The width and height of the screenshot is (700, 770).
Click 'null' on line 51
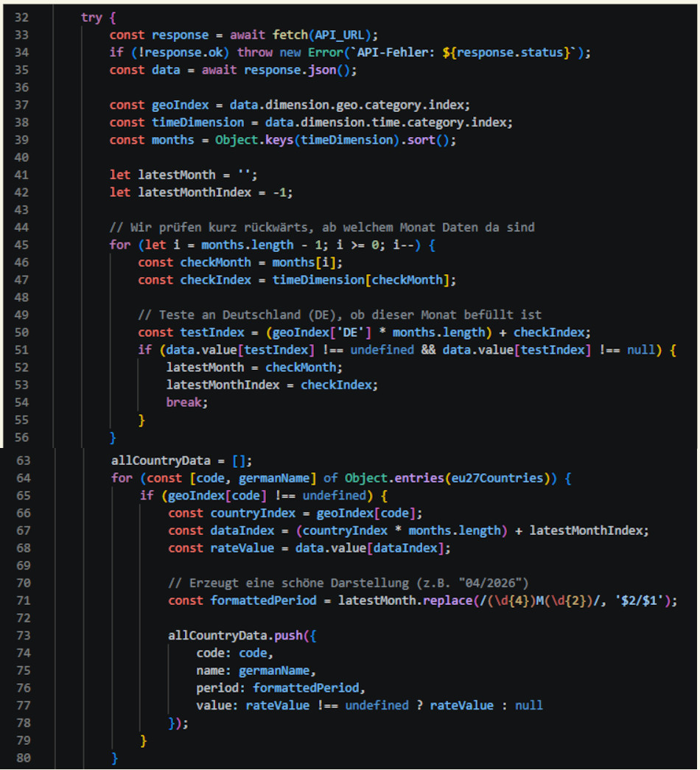[641, 350]
